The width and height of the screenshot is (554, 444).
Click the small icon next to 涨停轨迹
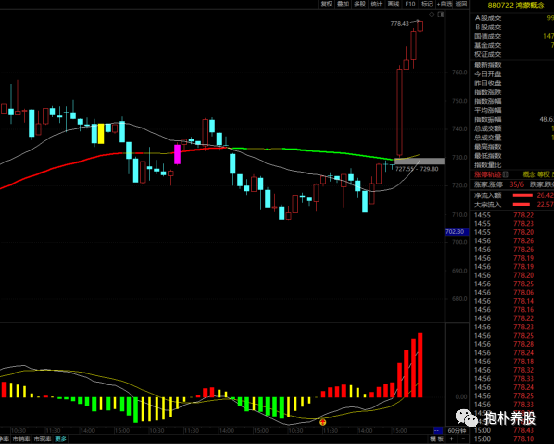pyautogui.click(x=506, y=174)
